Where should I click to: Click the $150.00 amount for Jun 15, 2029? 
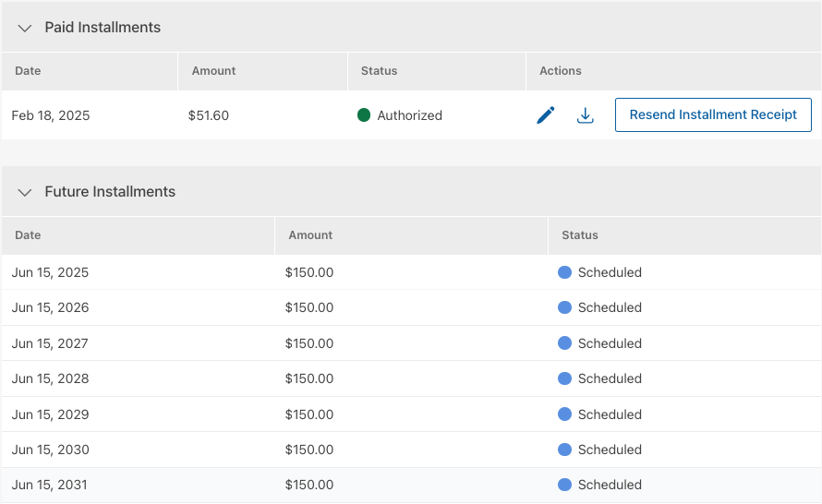pos(309,414)
